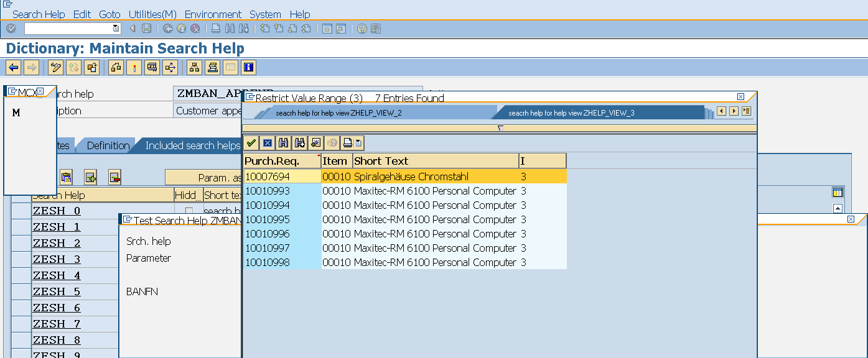Screen dimensions: 868x358
Task: Click the Save icon in the standard toolbar
Action: (x=147, y=28)
